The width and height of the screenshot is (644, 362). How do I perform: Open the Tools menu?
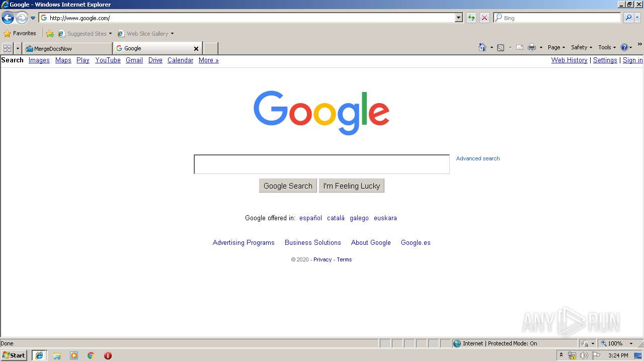tap(607, 47)
